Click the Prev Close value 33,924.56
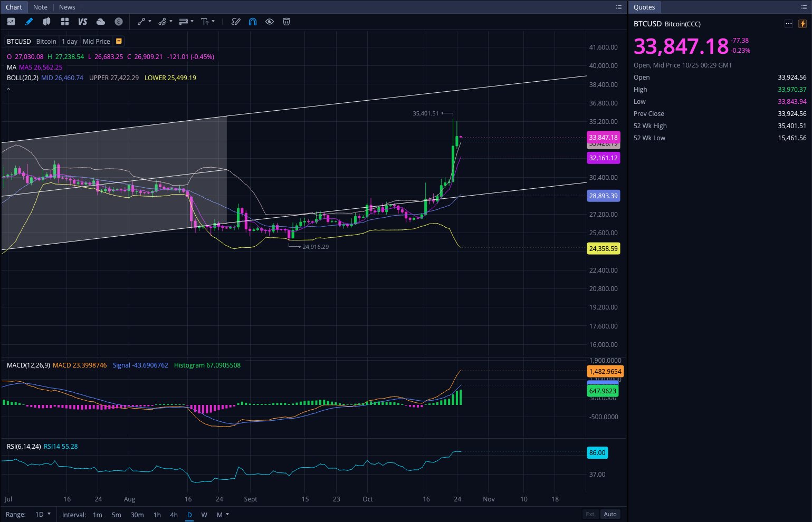812x522 pixels. (792, 113)
